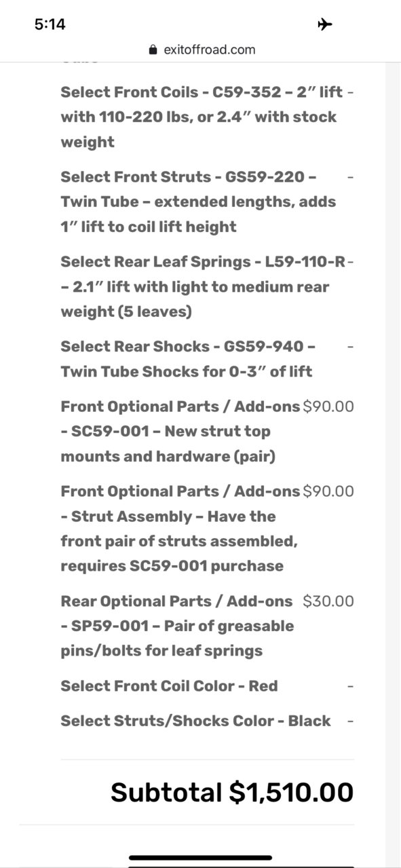Tap the Strut Assembly add-on line

coord(180,528)
